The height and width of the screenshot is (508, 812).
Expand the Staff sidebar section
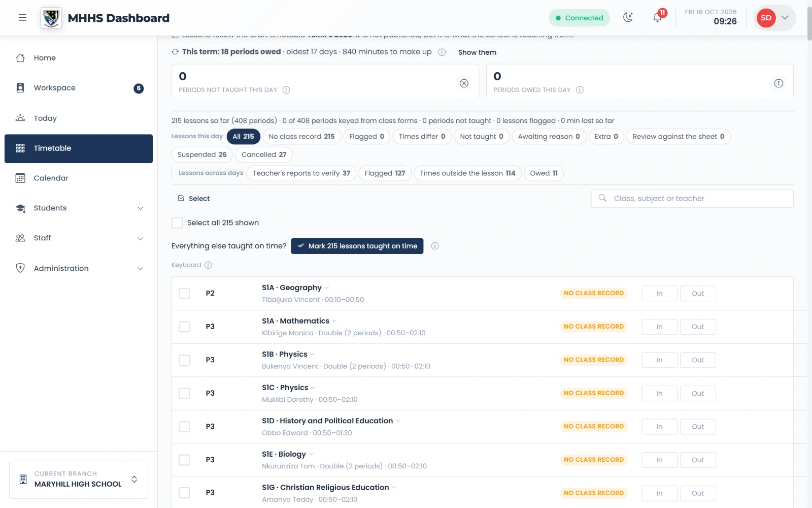coord(79,238)
